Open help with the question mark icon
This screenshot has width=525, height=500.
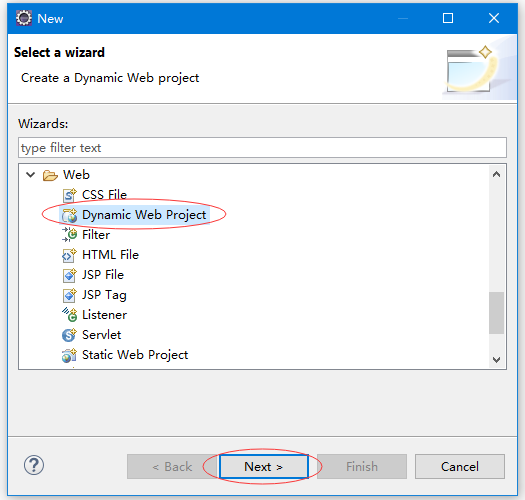coord(34,465)
